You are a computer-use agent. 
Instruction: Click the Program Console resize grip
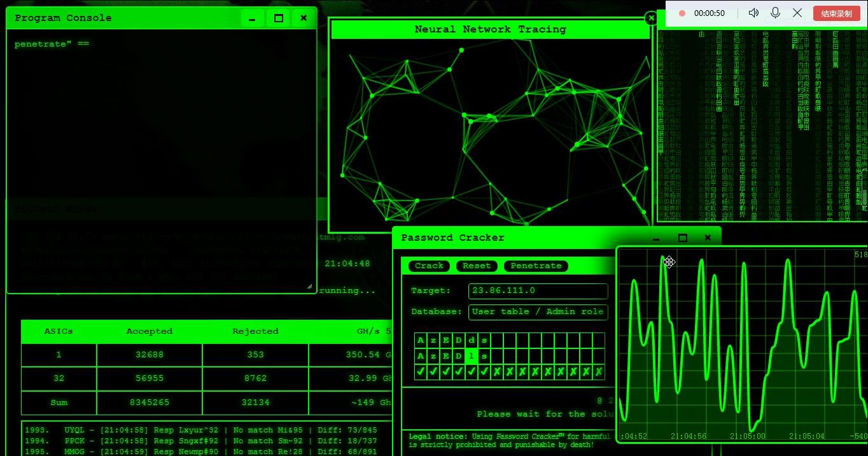(x=310, y=287)
